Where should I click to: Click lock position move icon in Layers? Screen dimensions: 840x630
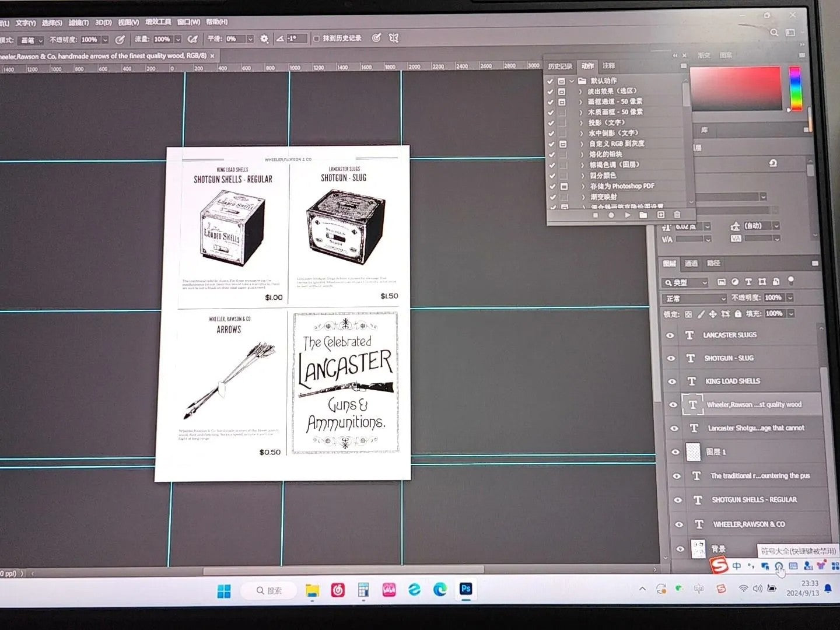coord(712,314)
